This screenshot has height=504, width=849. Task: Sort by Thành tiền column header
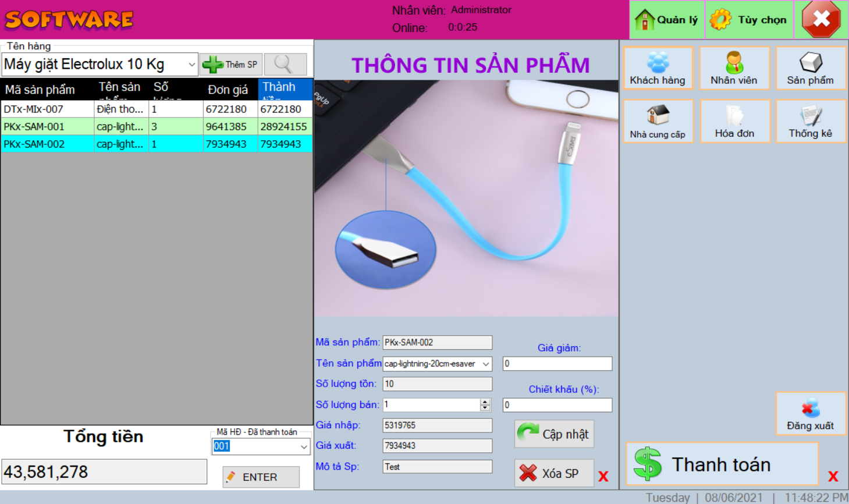click(285, 90)
